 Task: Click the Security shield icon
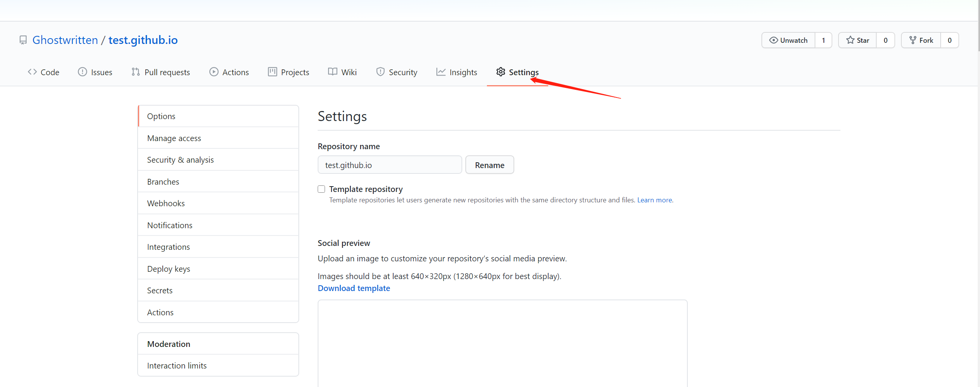tap(381, 72)
